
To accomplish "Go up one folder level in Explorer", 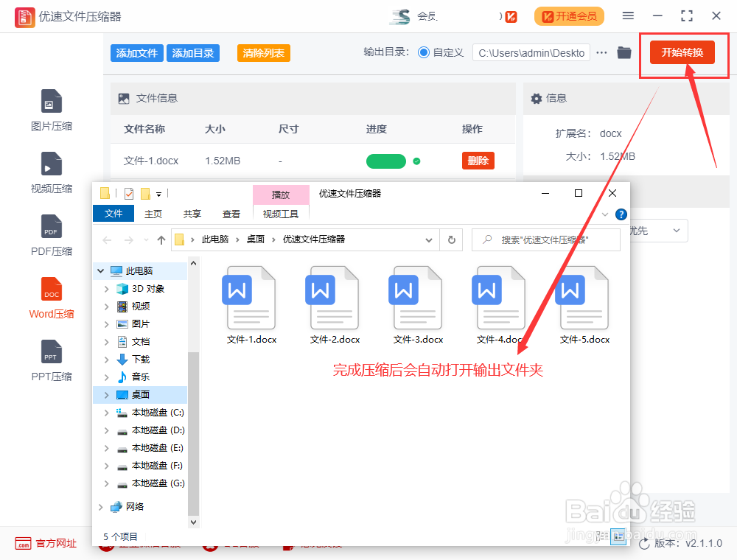I will tap(161, 240).
